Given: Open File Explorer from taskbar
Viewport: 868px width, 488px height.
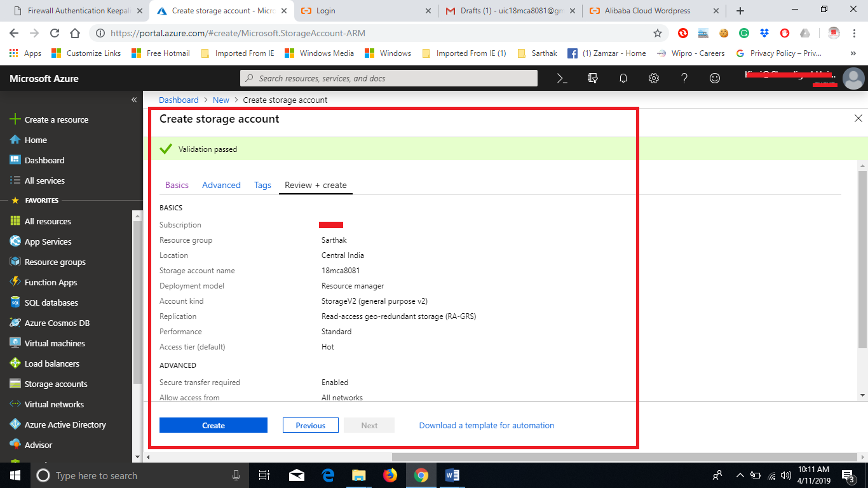Looking at the screenshot, I should point(358,475).
